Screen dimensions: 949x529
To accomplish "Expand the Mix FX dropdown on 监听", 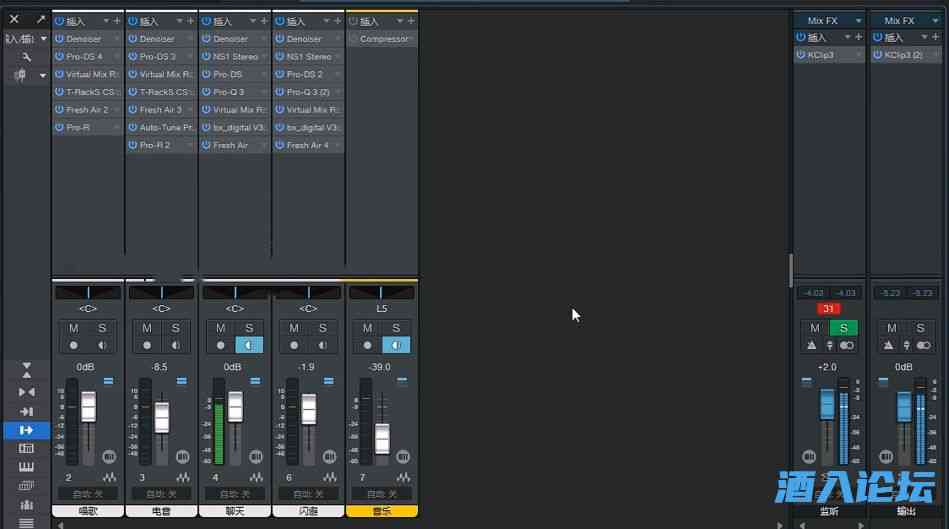I will [858, 20].
